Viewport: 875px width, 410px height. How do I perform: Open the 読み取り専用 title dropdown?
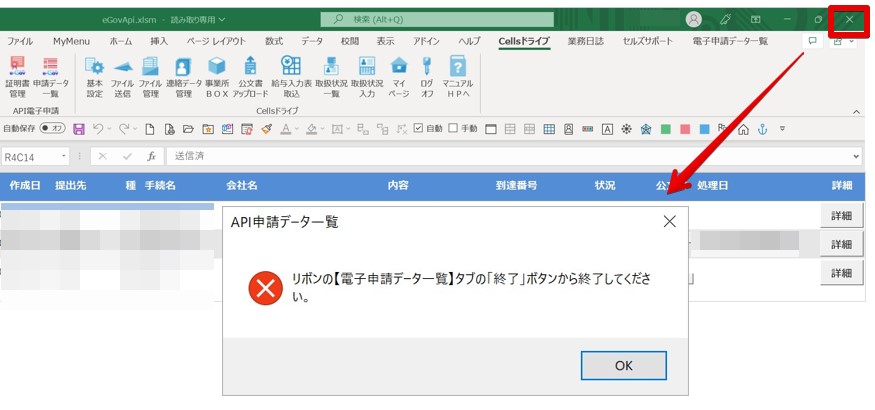pos(198,20)
